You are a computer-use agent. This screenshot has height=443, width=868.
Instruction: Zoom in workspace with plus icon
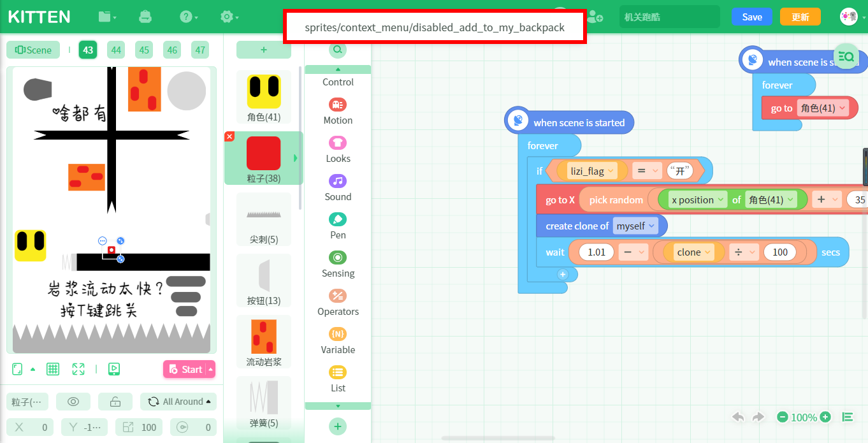tap(825, 418)
